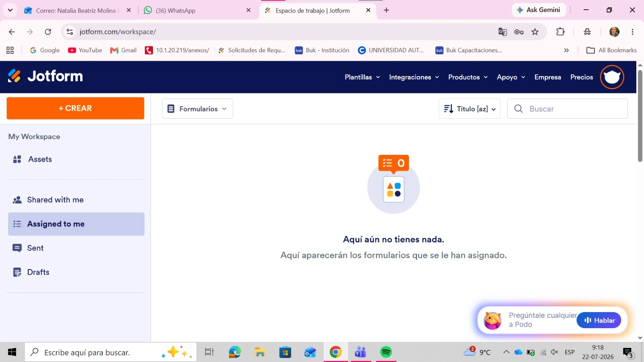Screen dimensions: 644x362
Task: Open the 10.1.20.219/anexos bookmark
Action: tap(177, 50)
